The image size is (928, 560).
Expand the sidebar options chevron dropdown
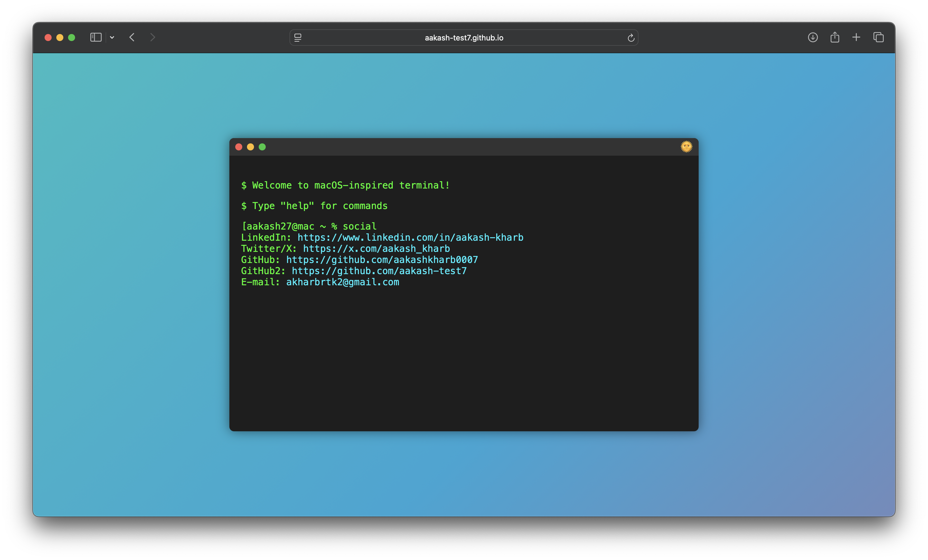coord(112,37)
